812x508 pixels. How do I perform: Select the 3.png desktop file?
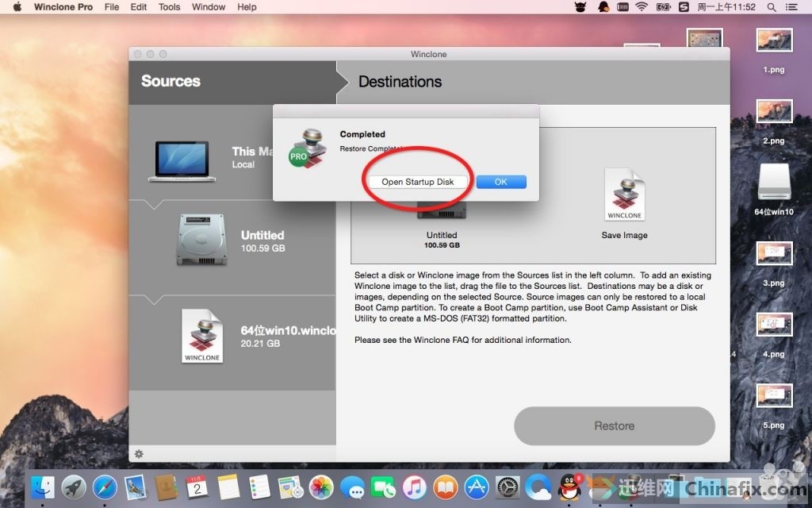[x=774, y=264]
